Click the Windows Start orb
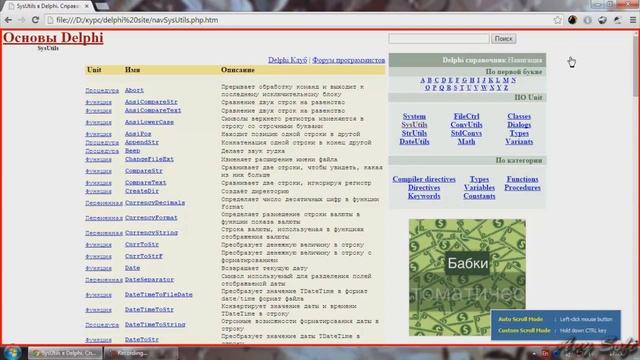640x360 pixels. click(x=12, y=353)
